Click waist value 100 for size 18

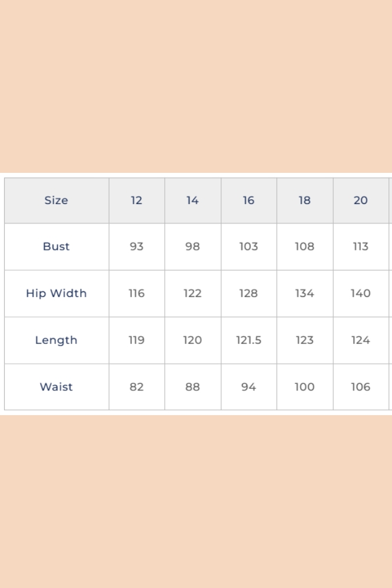point(304,387)
